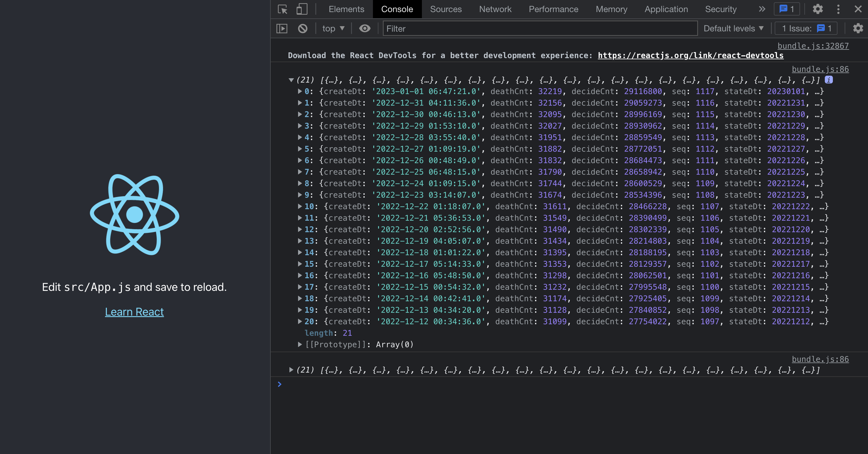Expand array item 0 object
Viewport: 868px width, 454px height.
click(300, 91)
